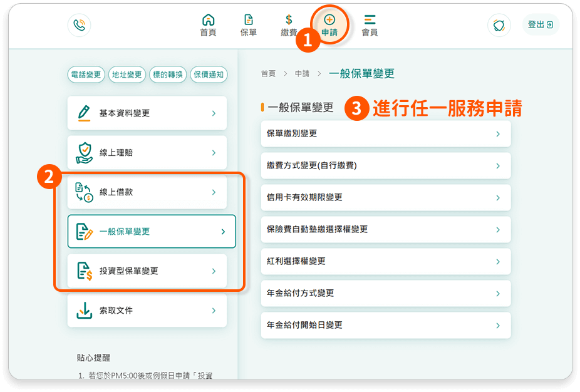Viewport: 580px width, 392px height.
Task: Go to 首頁 home icon
Action: pos(208,20)
